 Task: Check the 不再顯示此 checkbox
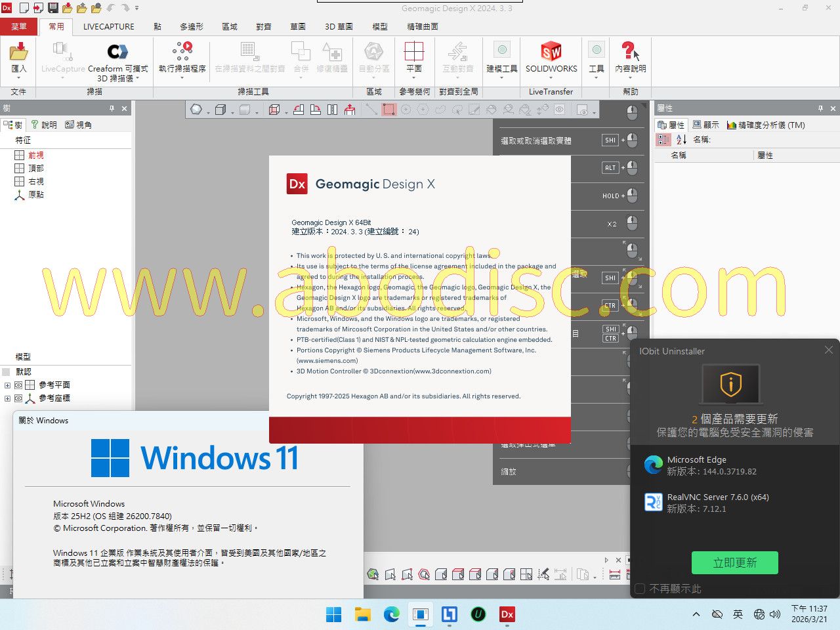pos(640,589)
